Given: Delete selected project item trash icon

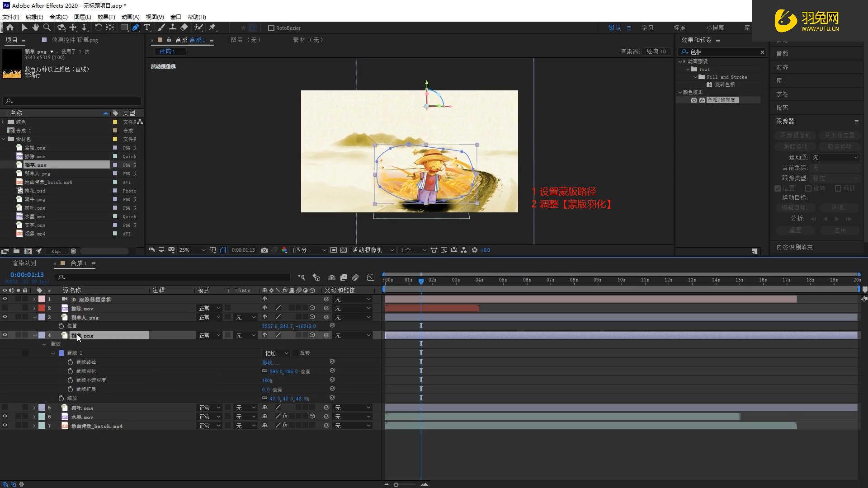Looking at the screenshot, I should [73, 251].
